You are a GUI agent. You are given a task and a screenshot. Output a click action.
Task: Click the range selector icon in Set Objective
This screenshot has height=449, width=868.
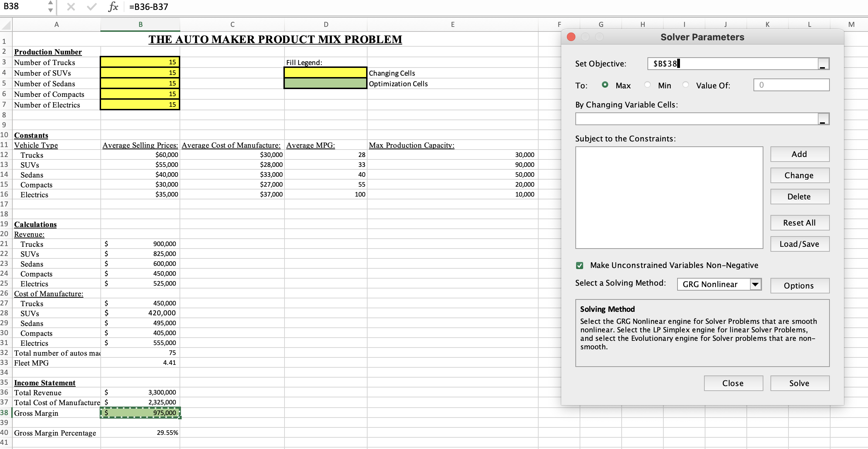(823, 64)
